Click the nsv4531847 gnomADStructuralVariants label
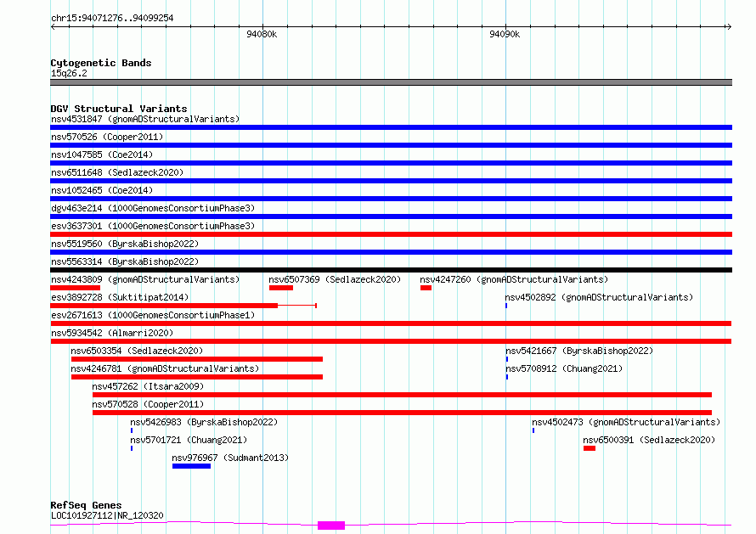The height and width of the screenshot is (534, 756). pos(145,119)
